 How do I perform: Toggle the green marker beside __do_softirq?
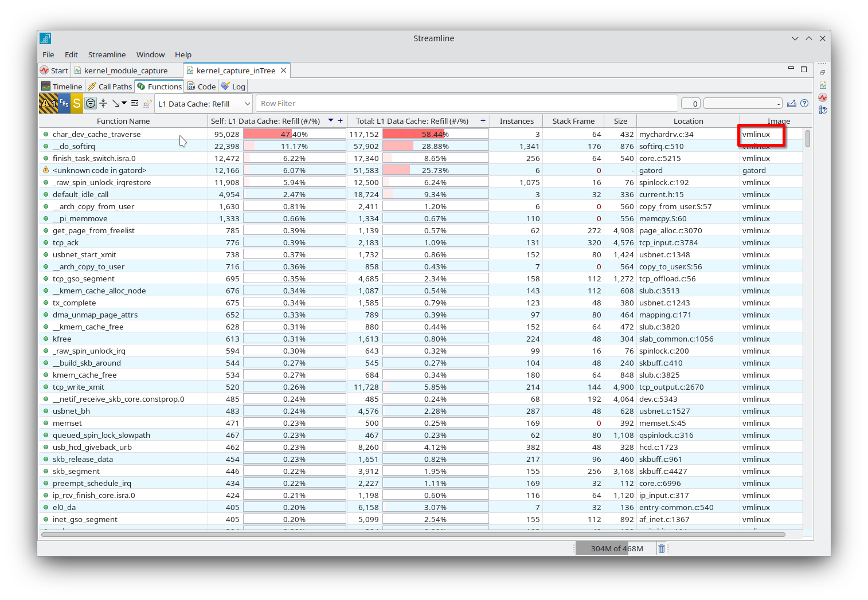coord(46,146)
